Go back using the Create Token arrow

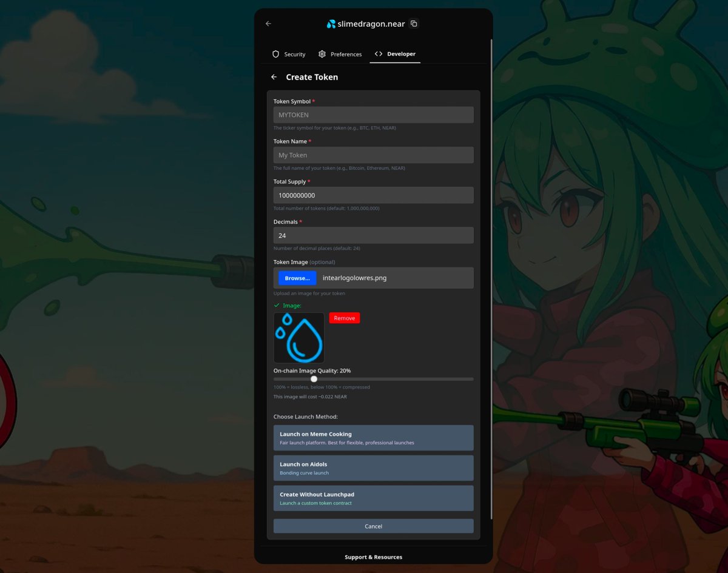[274, 77]
